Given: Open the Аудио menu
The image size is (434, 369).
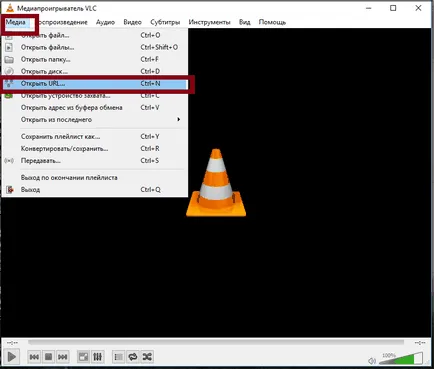Looking at the screenshot, I should pos(105,22).
